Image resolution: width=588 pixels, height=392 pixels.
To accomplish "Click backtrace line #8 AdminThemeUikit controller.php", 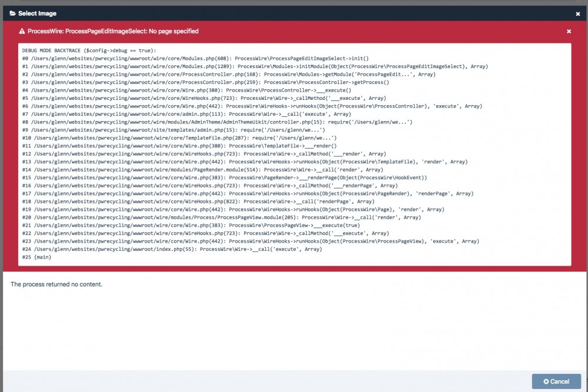I will pos(217,122).
